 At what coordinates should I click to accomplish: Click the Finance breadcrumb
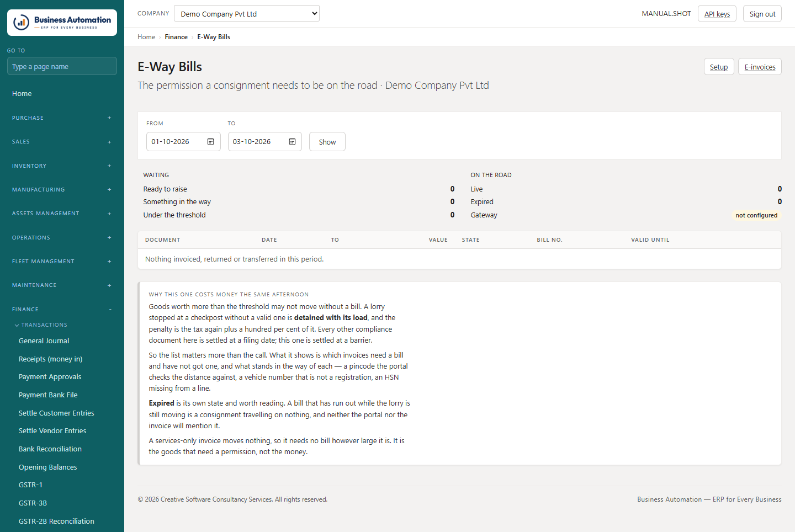176,37
